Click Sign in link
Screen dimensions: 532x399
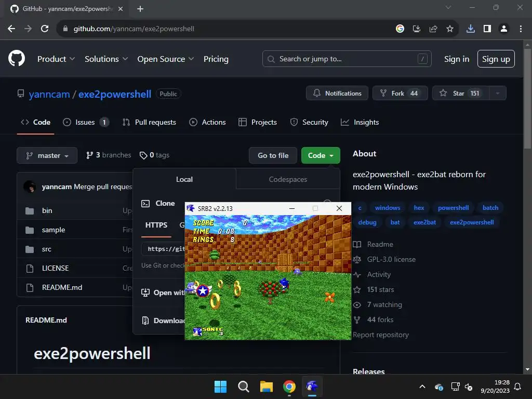tap(457, 59)
